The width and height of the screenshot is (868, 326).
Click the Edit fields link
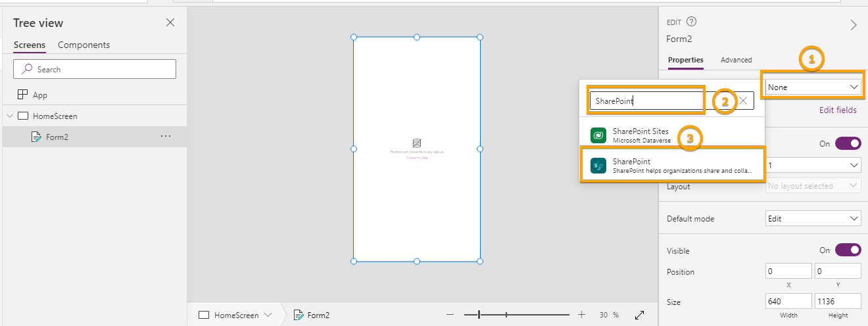pyautogui.click(x=837, y=110)
